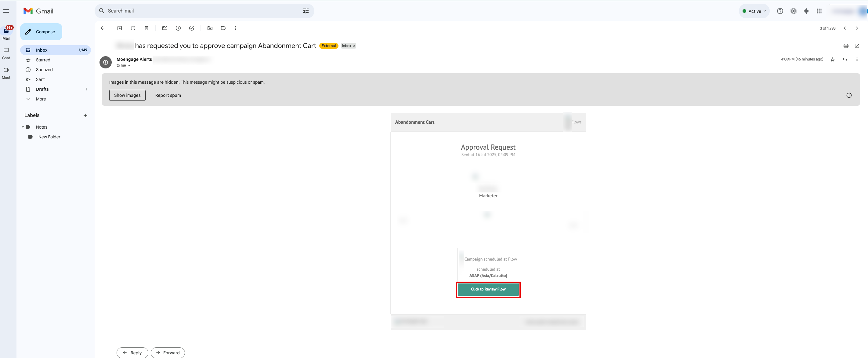868x358 pixels.
Task: Add email to Tasks
Action: point(192,28)
